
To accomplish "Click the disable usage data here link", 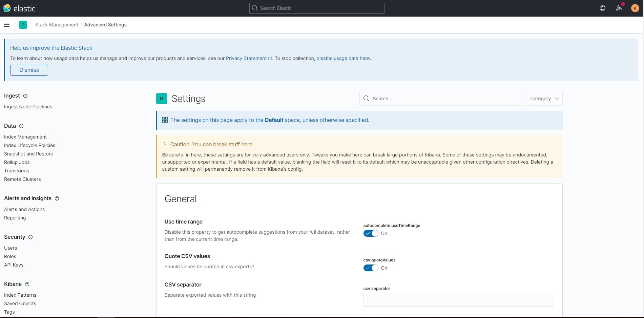I will click(343, 58).
